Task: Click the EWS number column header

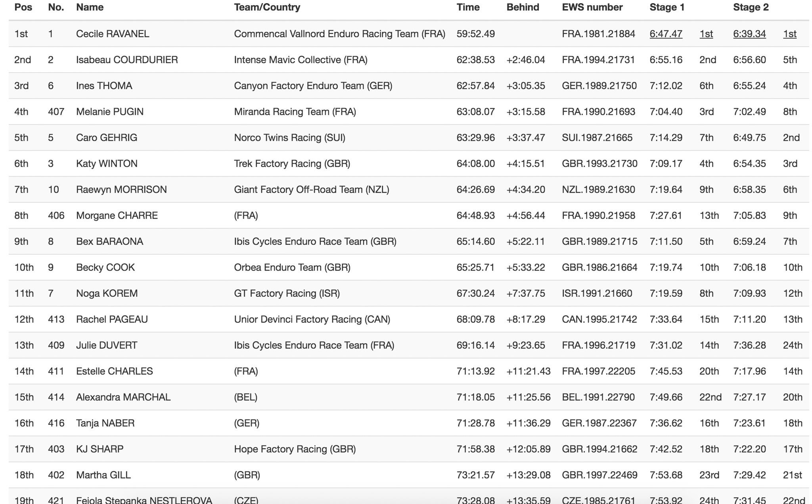Action: [x=592, y=8]
